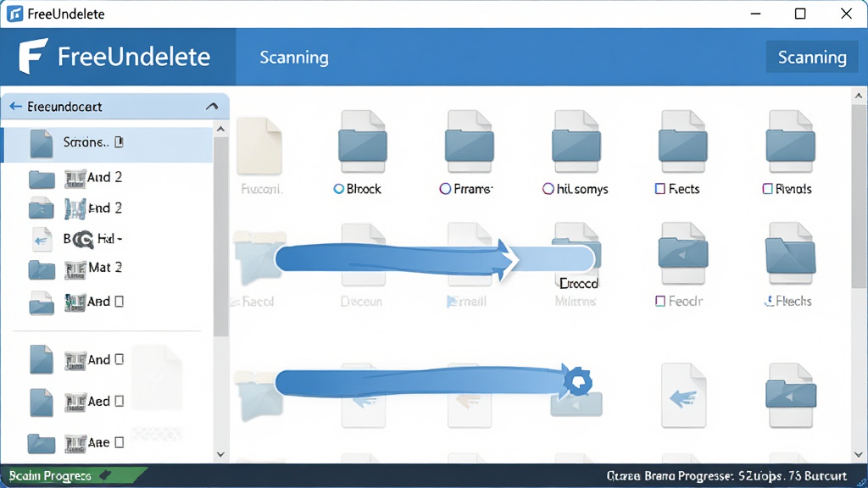Toggle the checkbox in the Aed row
Image resolution: width=868 pixels, height=488 pixels.
119,401
